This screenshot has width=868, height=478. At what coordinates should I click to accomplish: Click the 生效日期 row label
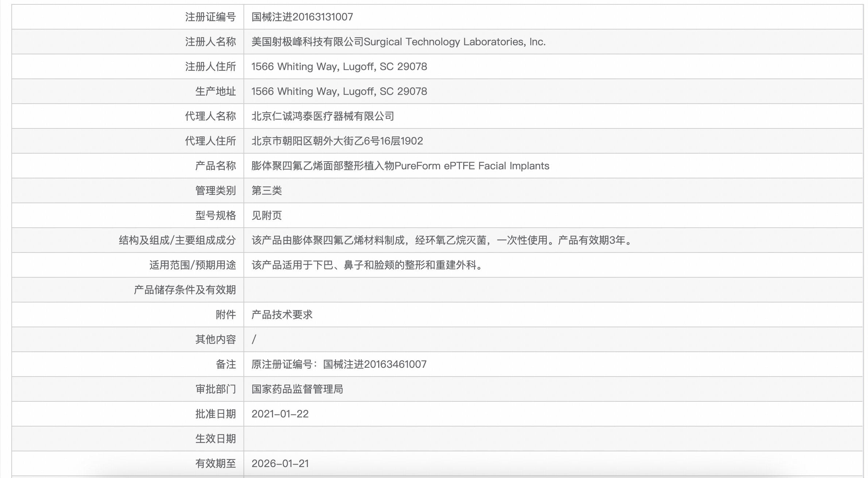coord(215,439)
